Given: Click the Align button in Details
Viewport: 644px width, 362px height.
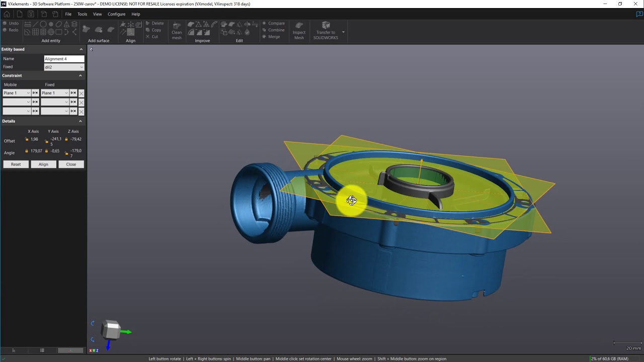Looking at the screenshot, I should coord(43,164).
